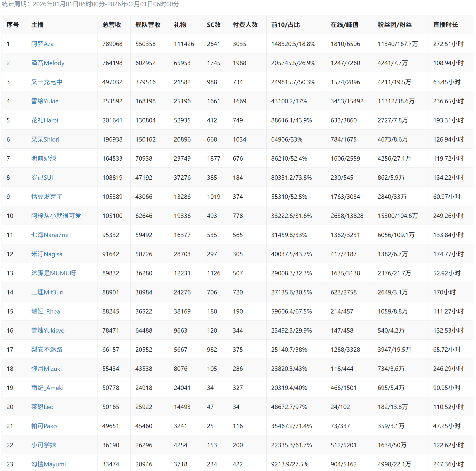This screenshot has width=476, height=471.
Task: Open 泽音Melody streamer page
Action: (48, 63)
